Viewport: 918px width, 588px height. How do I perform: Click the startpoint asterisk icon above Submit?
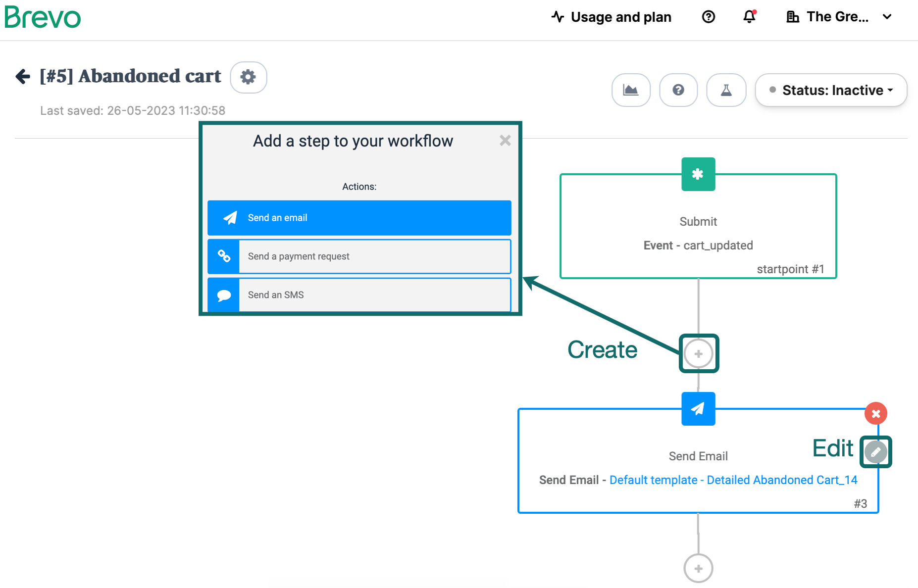[x=698, y=174]
